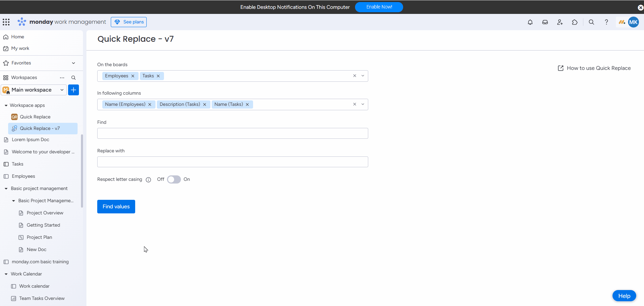Search within workspaces magnifier

click(x=74, y=78)
